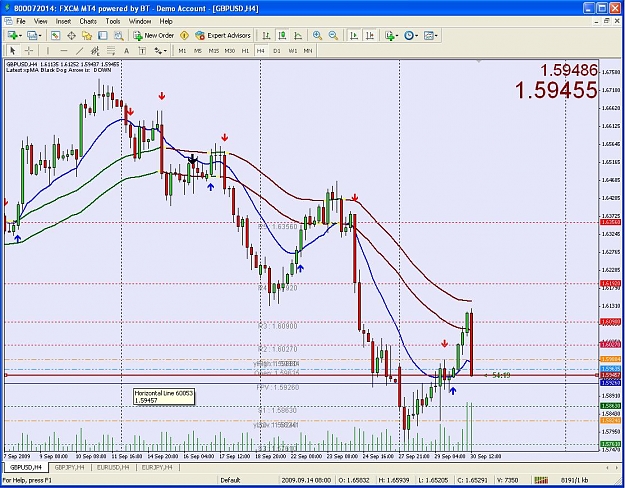Switch timeframe to M15

(x=214, y=51)
